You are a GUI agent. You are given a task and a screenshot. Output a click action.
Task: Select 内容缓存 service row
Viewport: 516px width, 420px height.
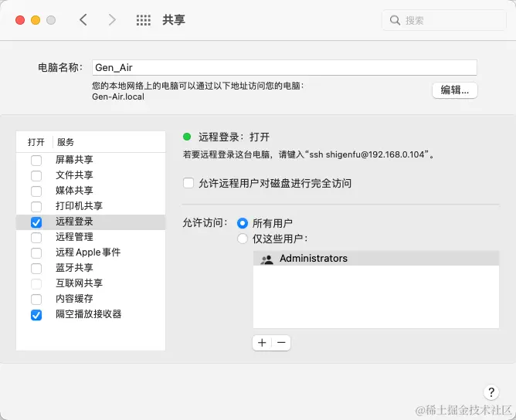tap(91, 300)
